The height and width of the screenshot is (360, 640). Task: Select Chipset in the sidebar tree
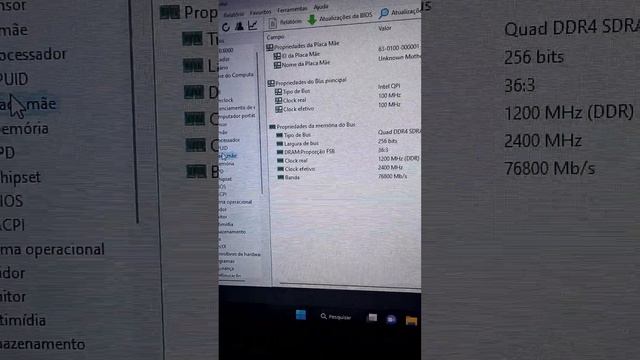pos(225,179)
